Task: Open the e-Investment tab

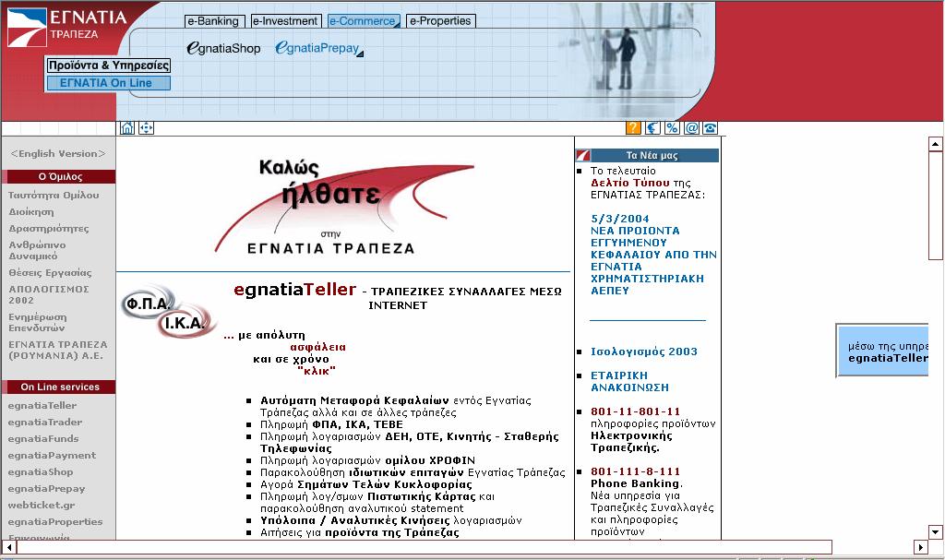Action: tap(286, 21)
